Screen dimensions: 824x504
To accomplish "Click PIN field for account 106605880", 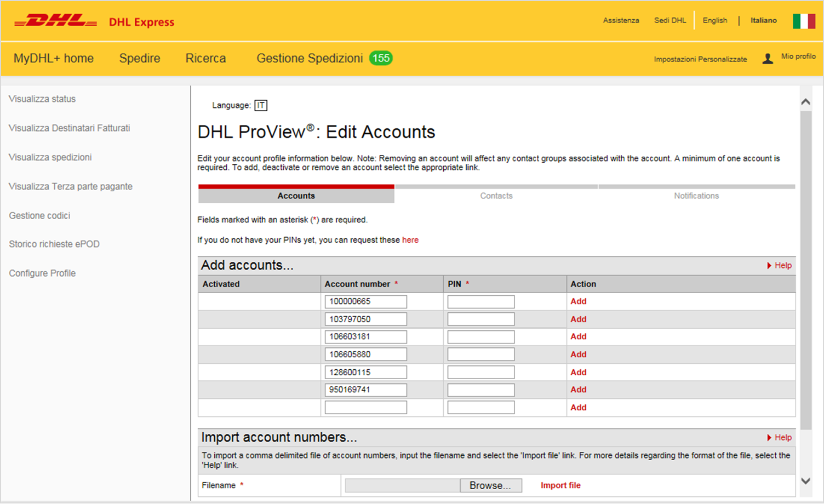I will (x=481, y=354).
